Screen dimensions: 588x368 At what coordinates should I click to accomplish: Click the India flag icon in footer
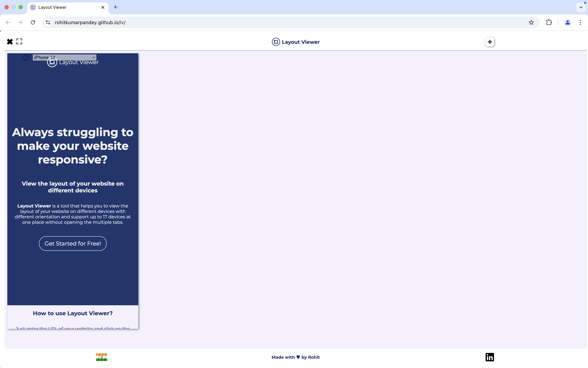pos(101,357)
